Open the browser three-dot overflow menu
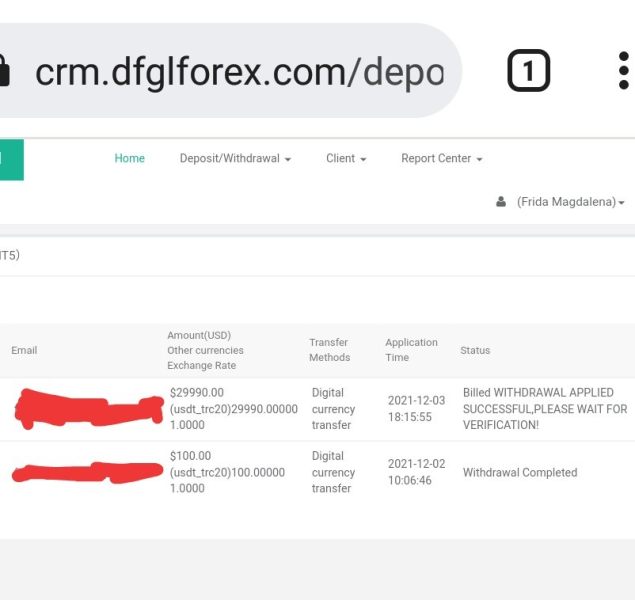This screenshot has height=600, width=635. coord(624,70)
